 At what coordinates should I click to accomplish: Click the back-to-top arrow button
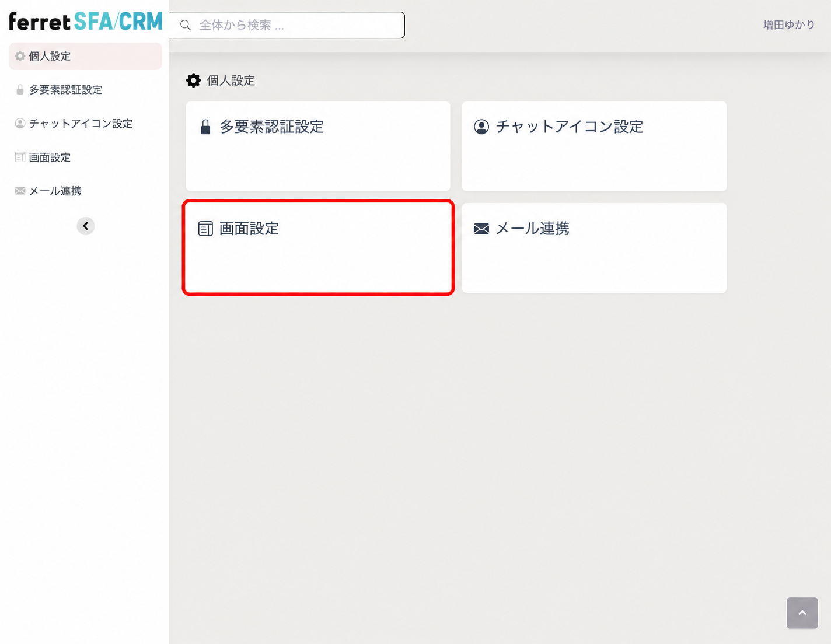[x=802, y=613]
